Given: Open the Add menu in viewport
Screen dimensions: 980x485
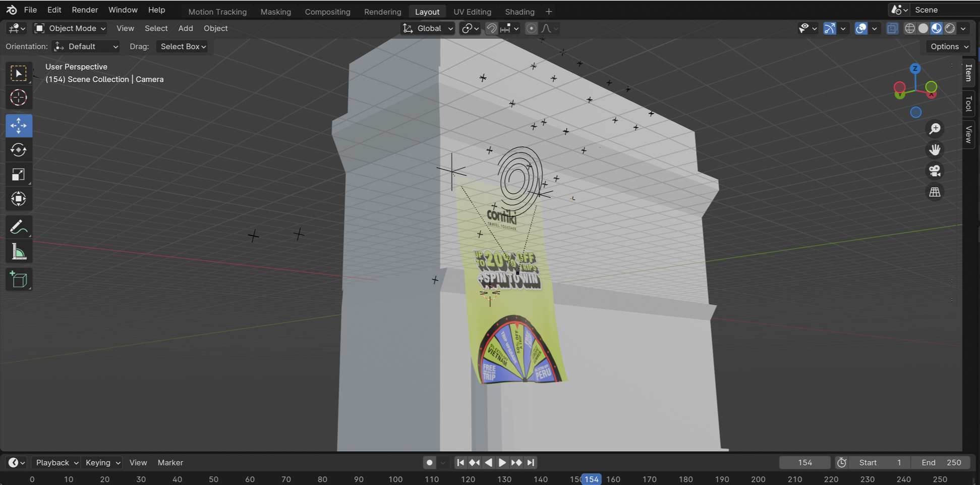Looking at the screenshot, I should pos(186,28).
